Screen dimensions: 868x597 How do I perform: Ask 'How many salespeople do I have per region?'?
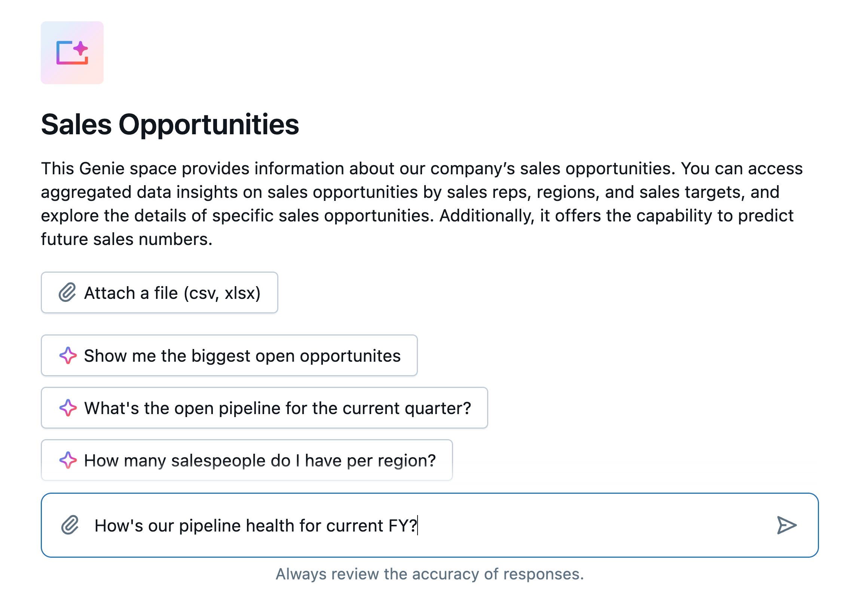coord(260,460)
